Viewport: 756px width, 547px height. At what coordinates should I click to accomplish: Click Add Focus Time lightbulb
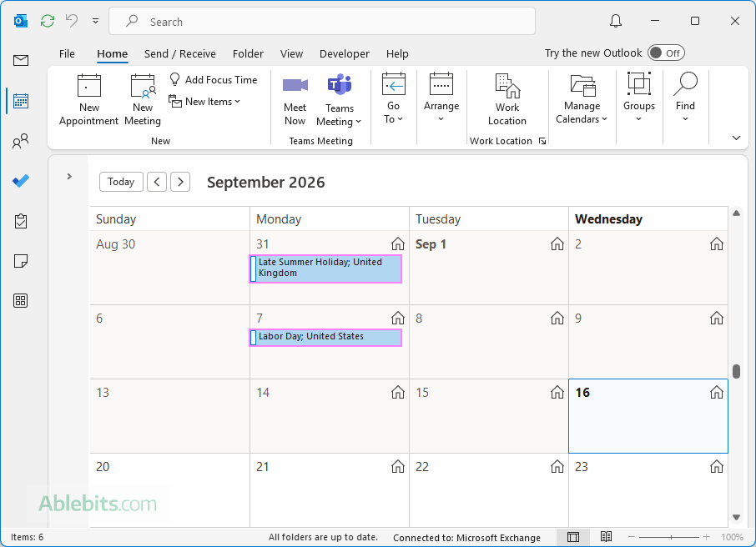pos(213,79)
